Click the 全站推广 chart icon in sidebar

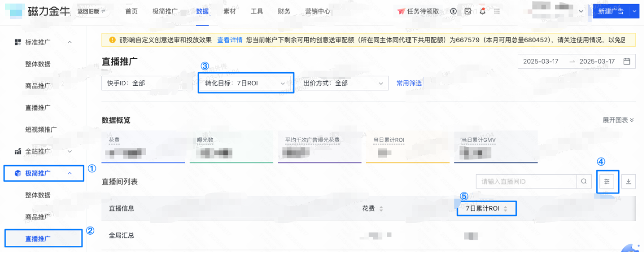click(x=17, y=151)
